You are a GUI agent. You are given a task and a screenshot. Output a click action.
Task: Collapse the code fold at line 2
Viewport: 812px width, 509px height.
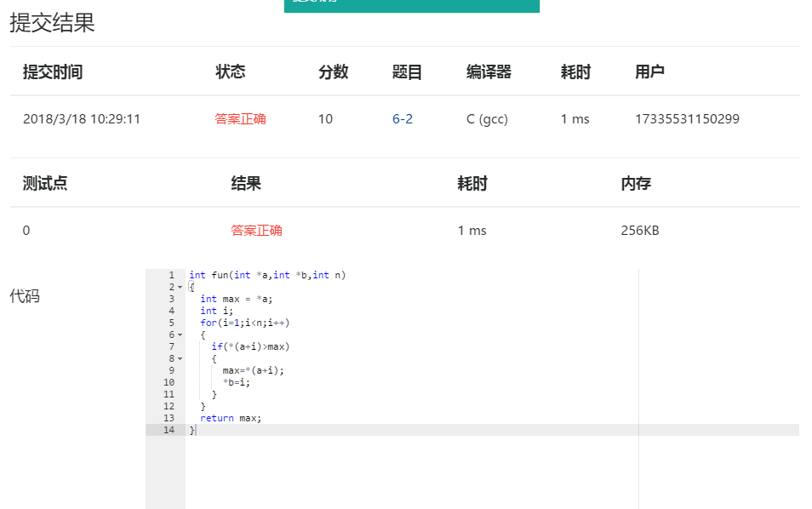click(x=180, y=288)
